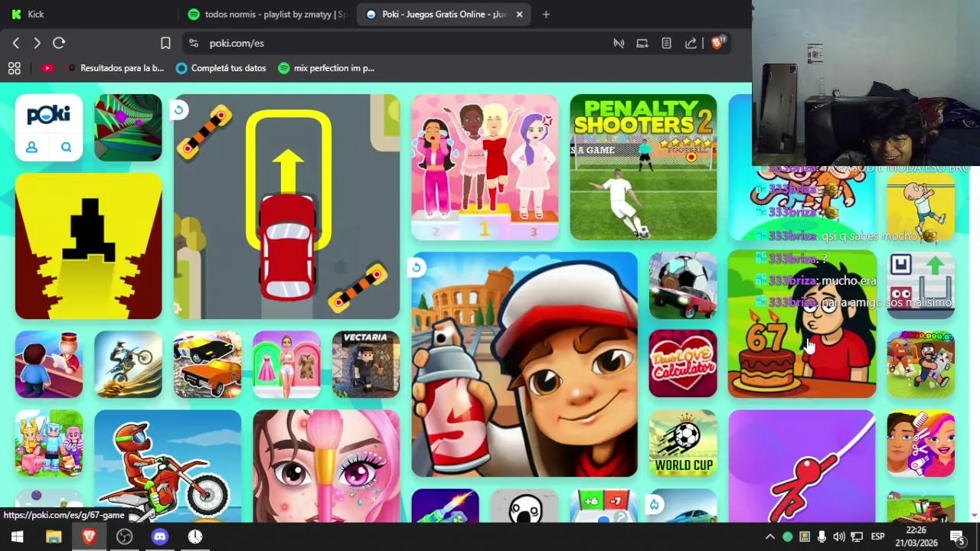Open the Poki user profile icon
Viewport: 980px width, 551px height.
32,148
